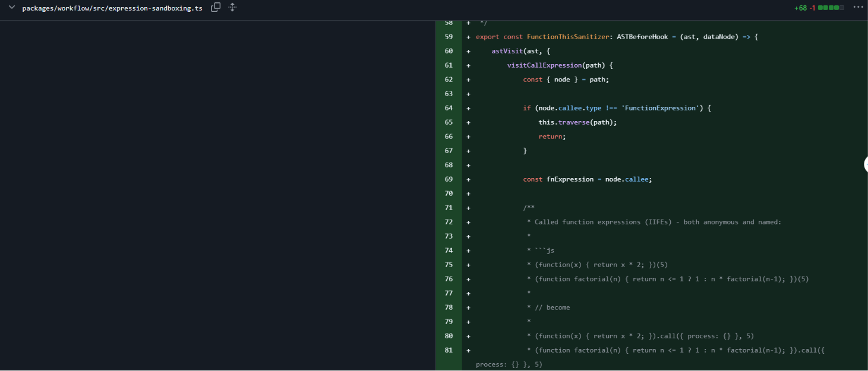Screen dimensions: 868x371
Task: Select line number 76
Action: 449,279
